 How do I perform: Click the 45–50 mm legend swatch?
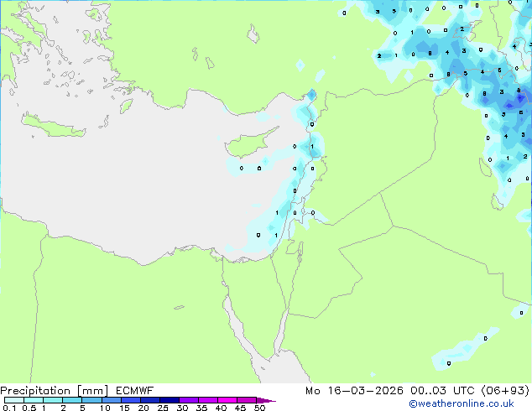click(x=247, y=400)
